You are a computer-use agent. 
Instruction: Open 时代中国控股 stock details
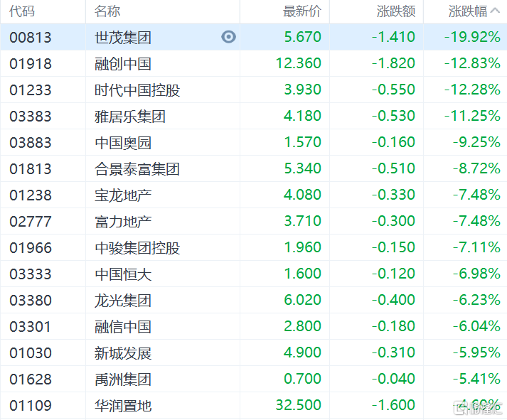pos(137,90)
